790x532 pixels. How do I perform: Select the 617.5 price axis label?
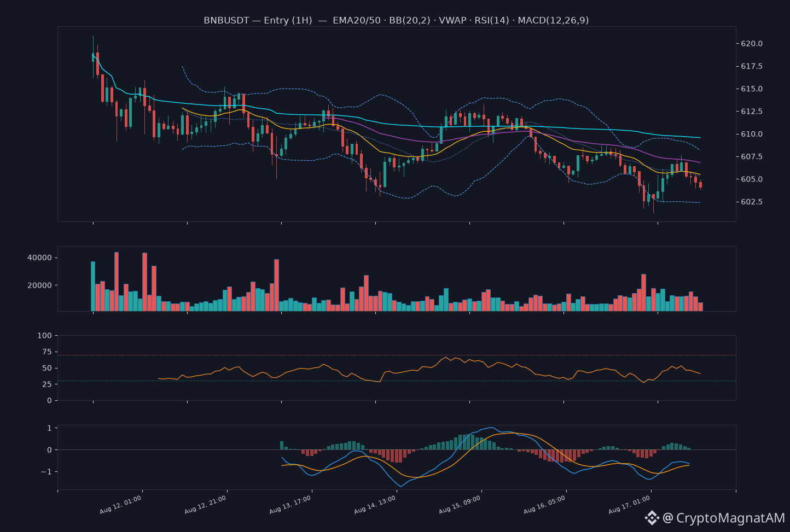pos(752,66)
